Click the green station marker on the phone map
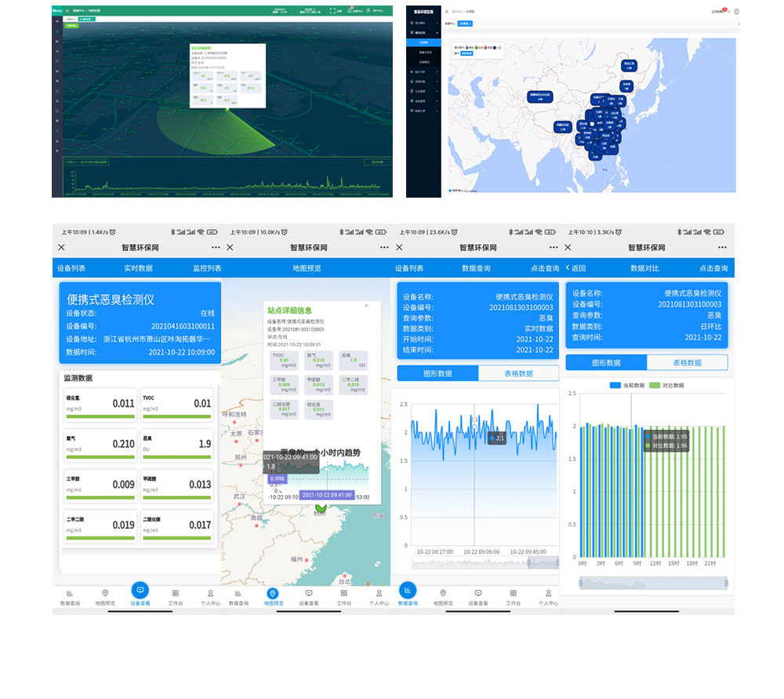 coord(321,507)
